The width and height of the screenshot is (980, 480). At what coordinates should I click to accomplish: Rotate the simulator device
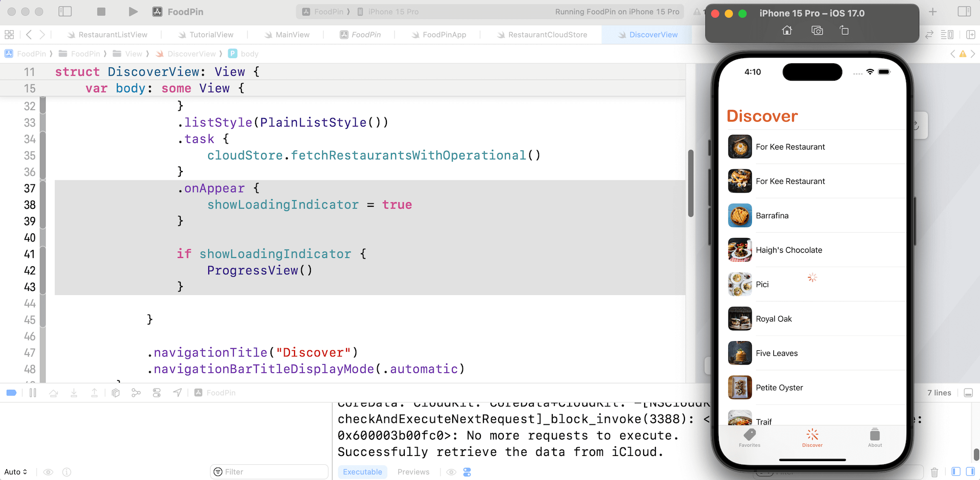tap(844, 31)
